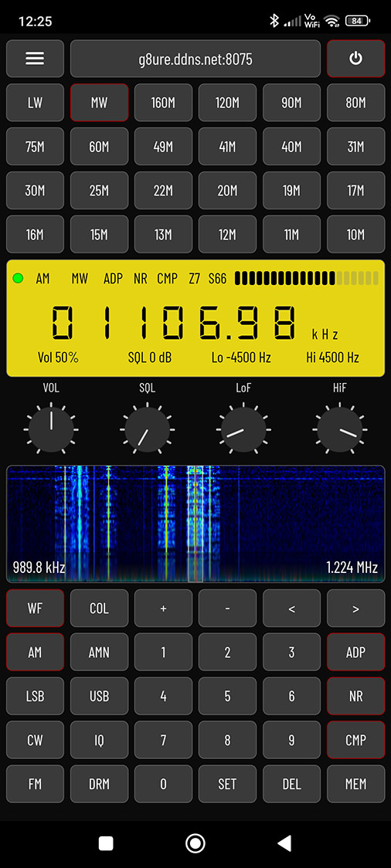Switch to the 75M band
Viewport: 391px width, 868px height.
[35, 147]
